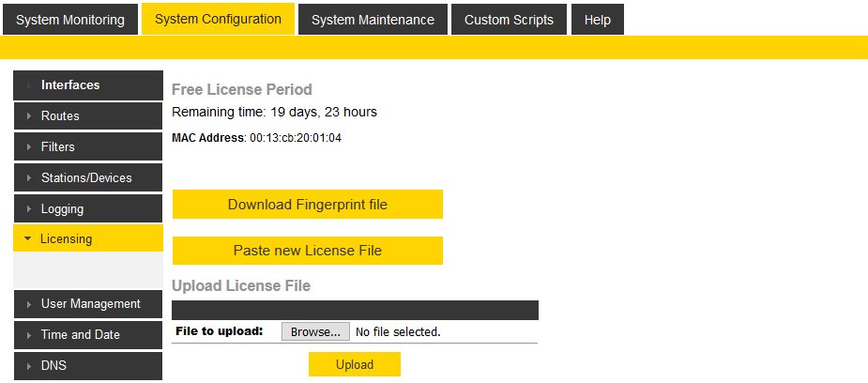Open the Help tab
Viewport: 868px width, 383px height.
[597, 20]
